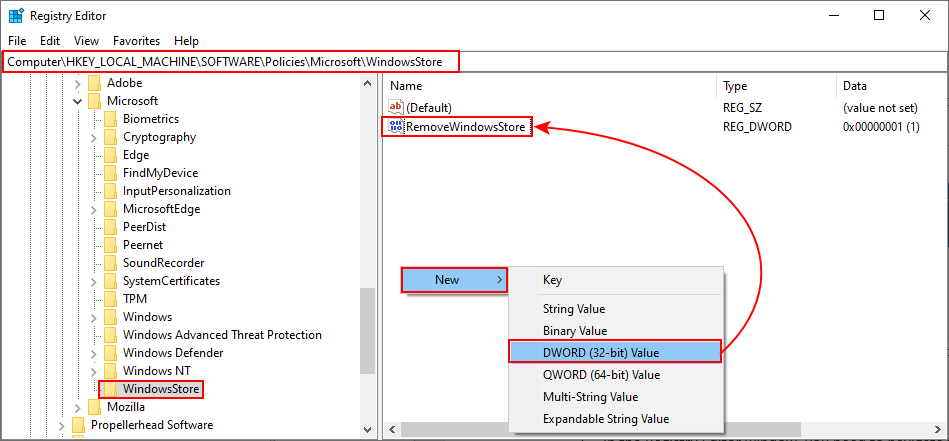
Task: Select the Cryptography folder icon
Action: pos(111,137)
